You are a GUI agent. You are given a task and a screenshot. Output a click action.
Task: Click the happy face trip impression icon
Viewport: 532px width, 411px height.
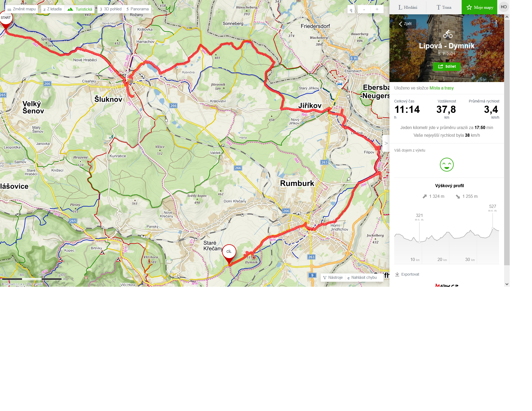[447, 165]
